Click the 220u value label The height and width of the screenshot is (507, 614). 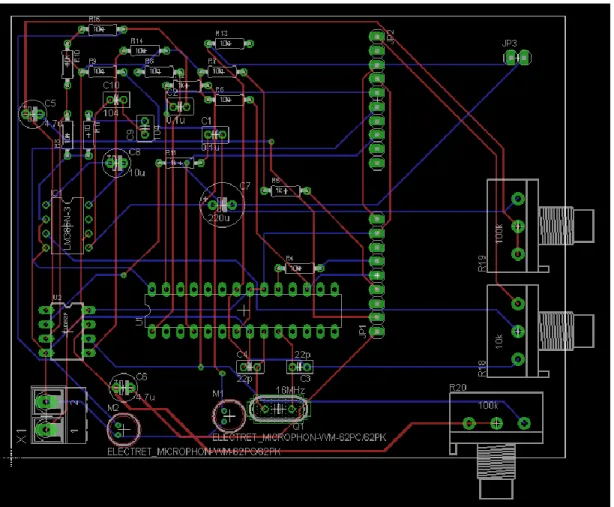coord(219,218)
